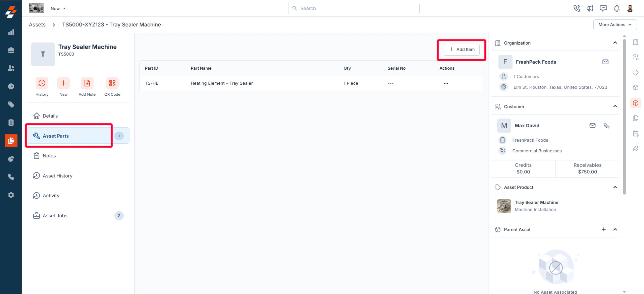
Task: Open the paperclip attachments icon in right rail
Action: 636,149
